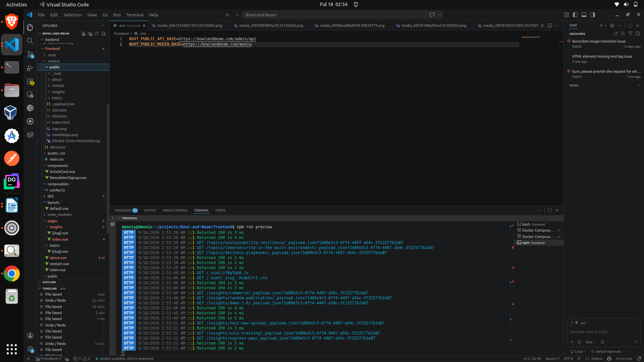The width and height of the screenshot is (644, 362).
Task: Select the npm frontend terminal
Action: tap(538, 243)
